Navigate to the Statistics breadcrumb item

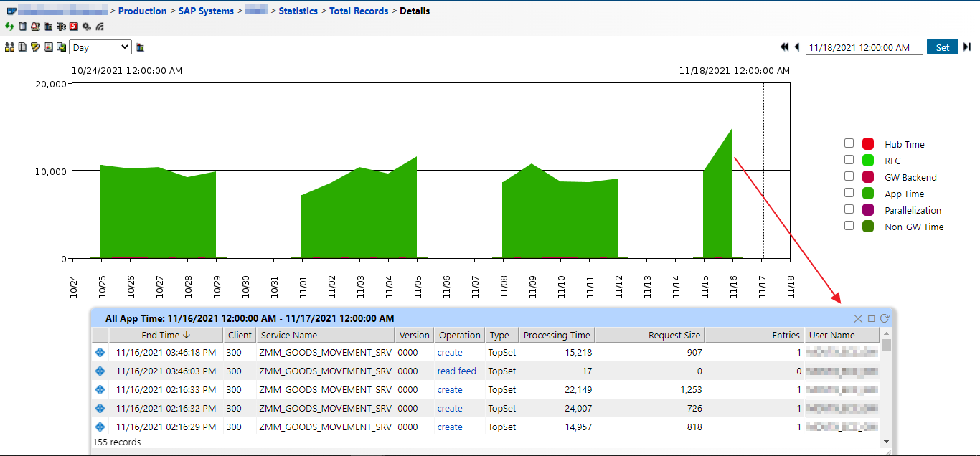tap(298, 10)
